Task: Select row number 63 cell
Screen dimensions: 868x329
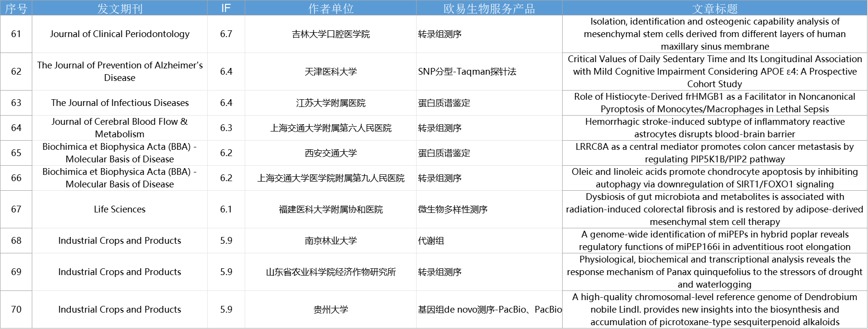Action: [16, 103]
